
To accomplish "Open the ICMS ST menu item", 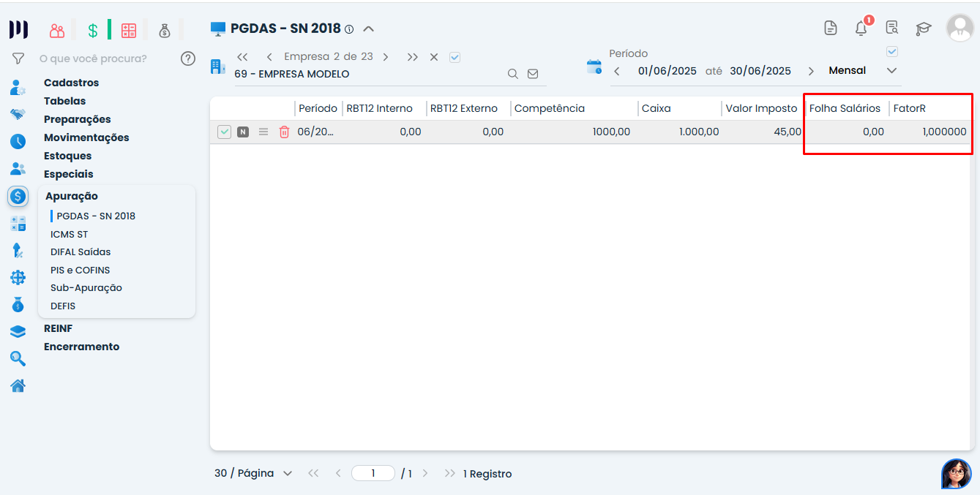I will pyautogui.click(x=69, y=234).
